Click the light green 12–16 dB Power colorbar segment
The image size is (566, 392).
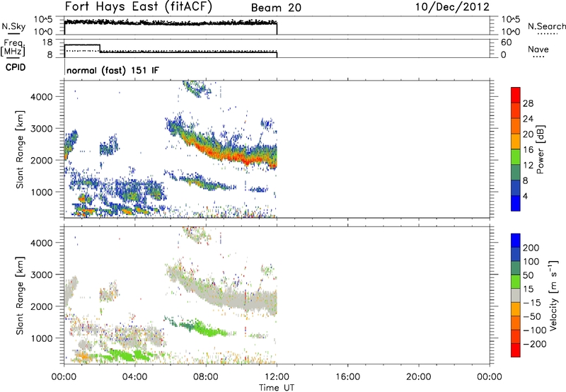click(x=516, y=156)
